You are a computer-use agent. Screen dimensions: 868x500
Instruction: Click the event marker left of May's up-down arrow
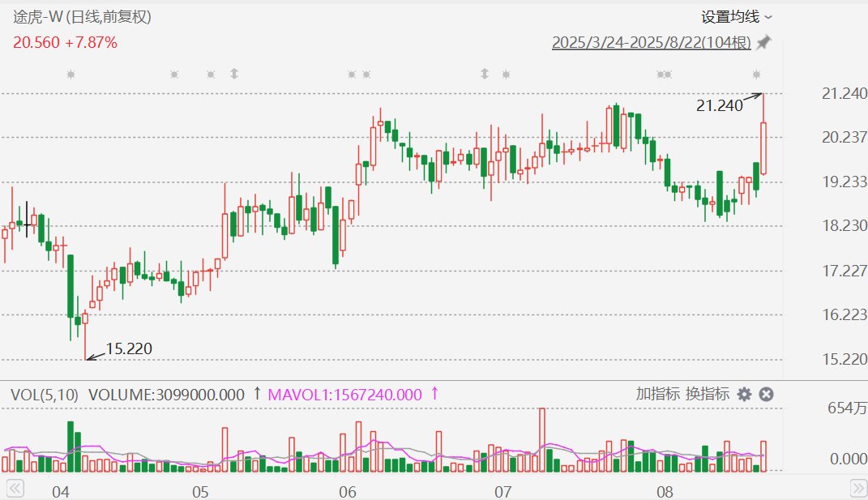(x=211, y=75)
